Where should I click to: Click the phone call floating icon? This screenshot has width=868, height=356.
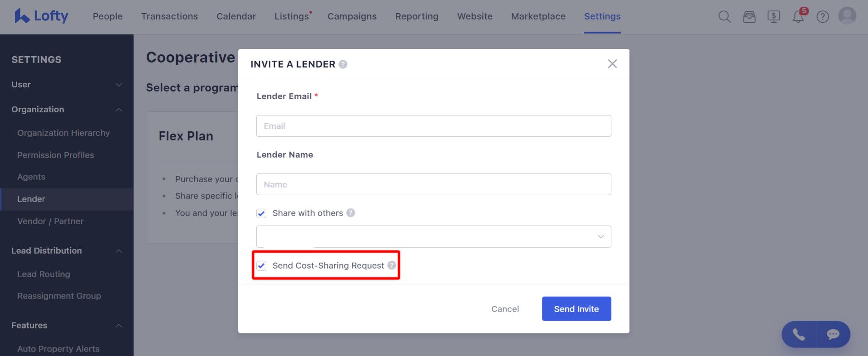[x=799, y=334]
